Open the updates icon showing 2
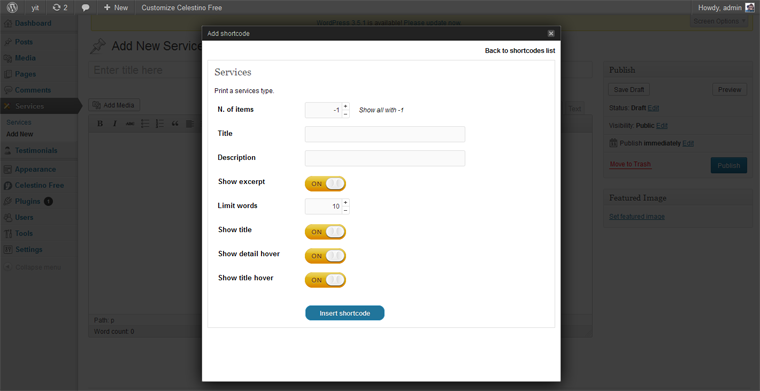Viewport: 760px width, 391px height. point(60,8)
